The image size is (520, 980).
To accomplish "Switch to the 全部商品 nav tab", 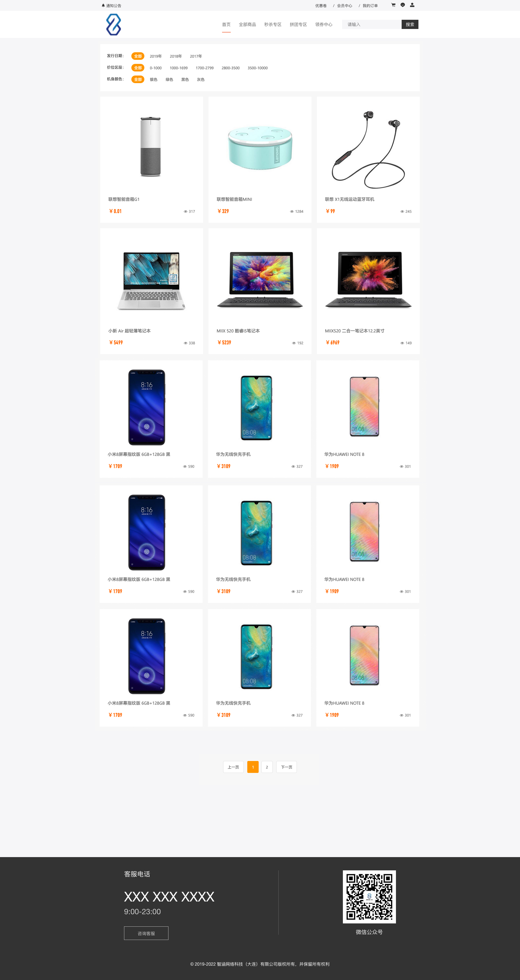I will click(x=248, y=24).
